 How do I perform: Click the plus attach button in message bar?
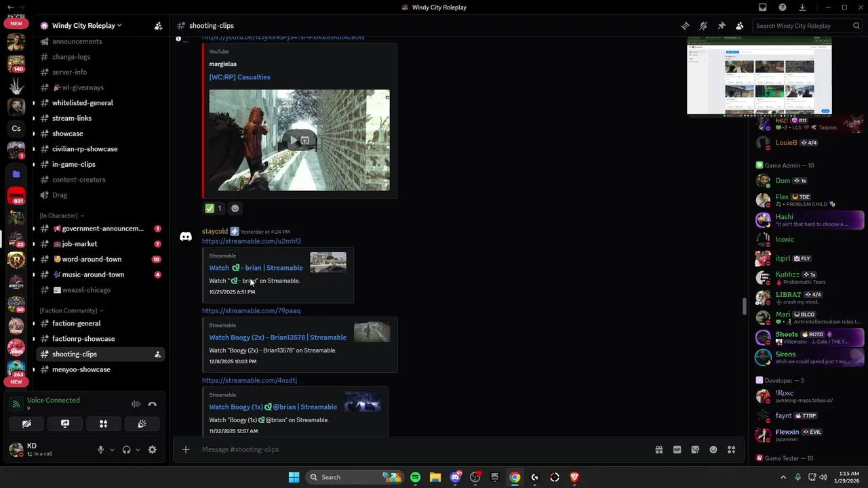tap(185, 449)
